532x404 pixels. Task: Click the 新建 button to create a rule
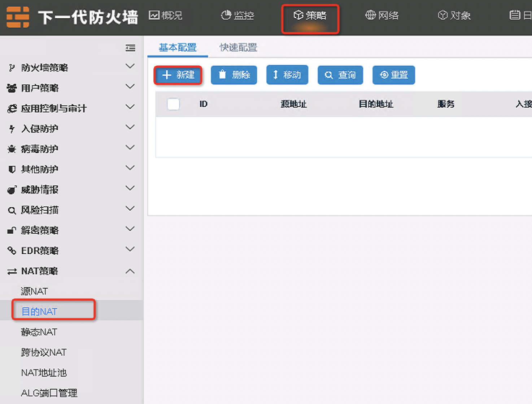coord(178,75)
